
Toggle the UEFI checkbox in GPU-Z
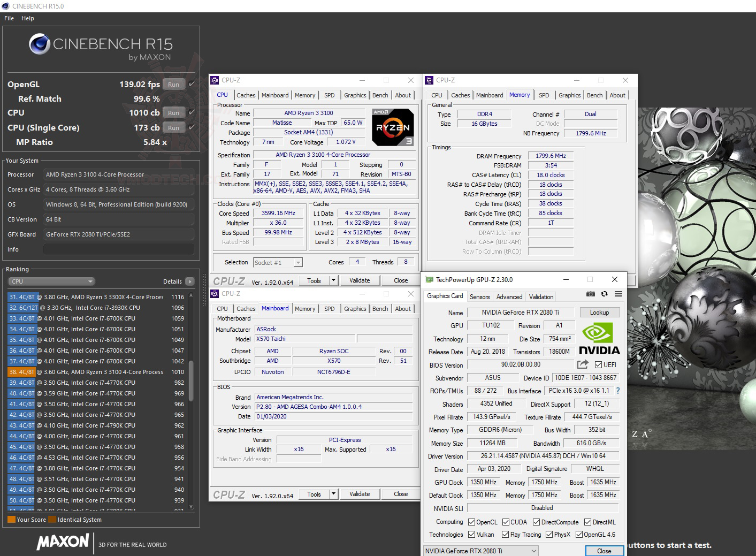(598, 364)
